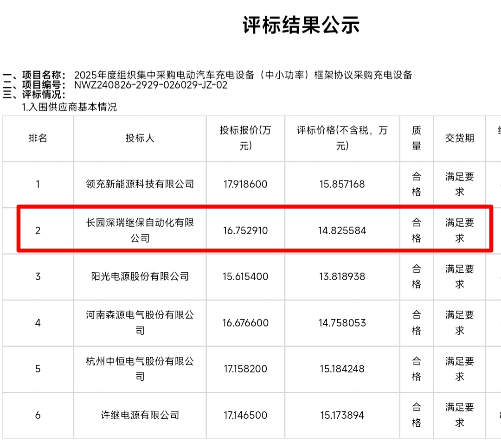Click rank cell 4
Viewport: 501px width, 448px height.
pos(38,323)
